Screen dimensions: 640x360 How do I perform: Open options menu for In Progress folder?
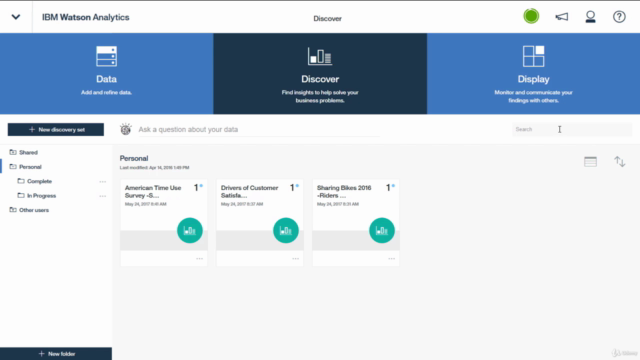(102, 196)
